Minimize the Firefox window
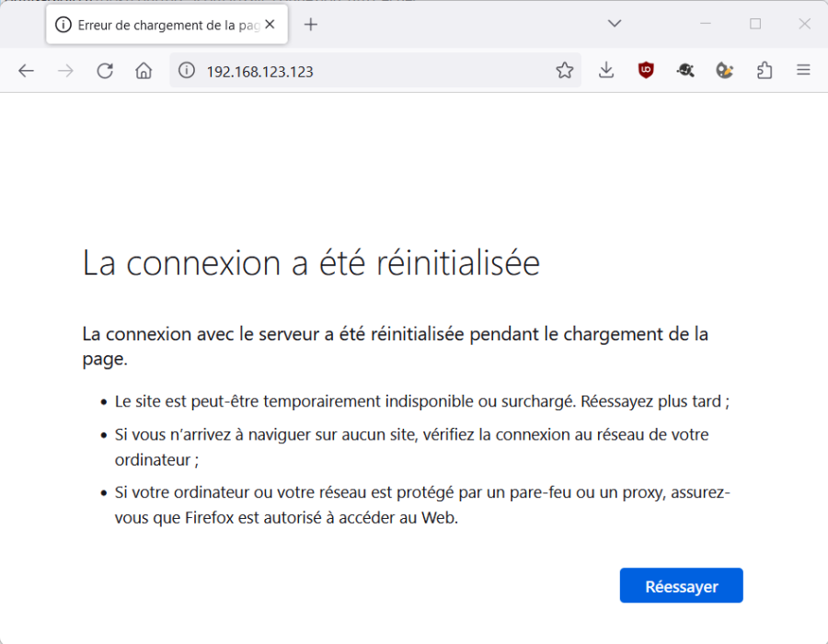 tap(707, 24)
